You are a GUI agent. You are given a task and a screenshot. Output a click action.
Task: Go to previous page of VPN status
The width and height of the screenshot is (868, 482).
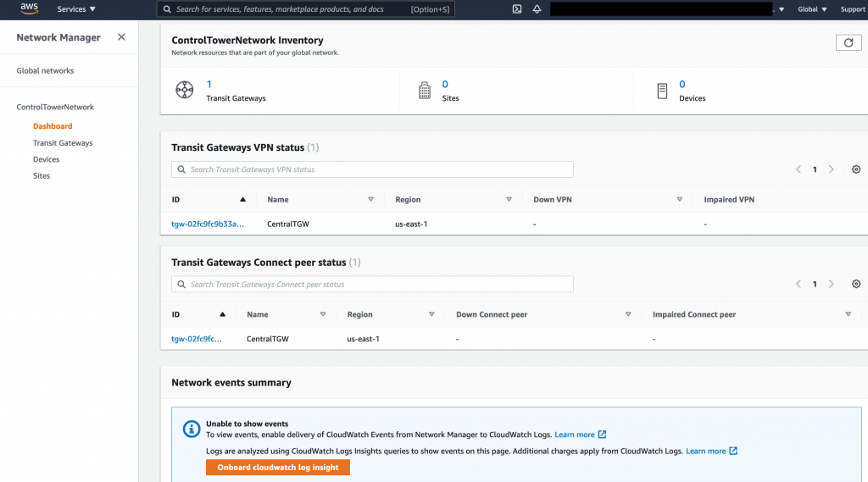pos(798,169)
